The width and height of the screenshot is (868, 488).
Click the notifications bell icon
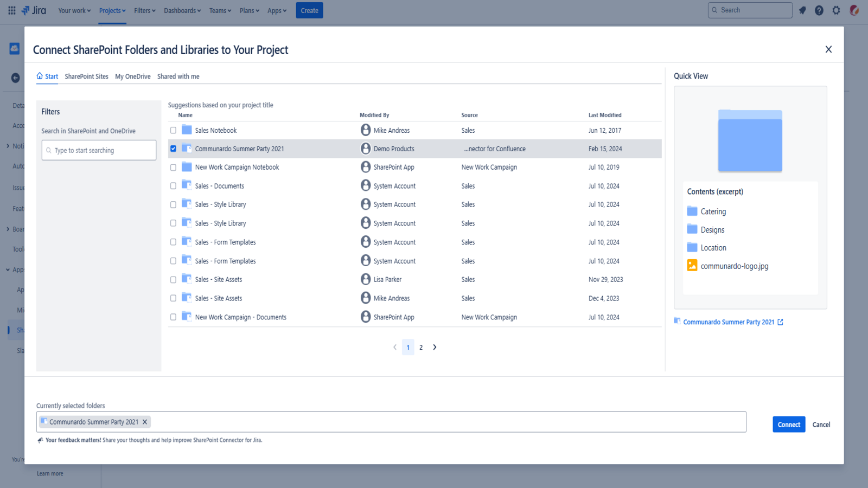tap(802, 10)
